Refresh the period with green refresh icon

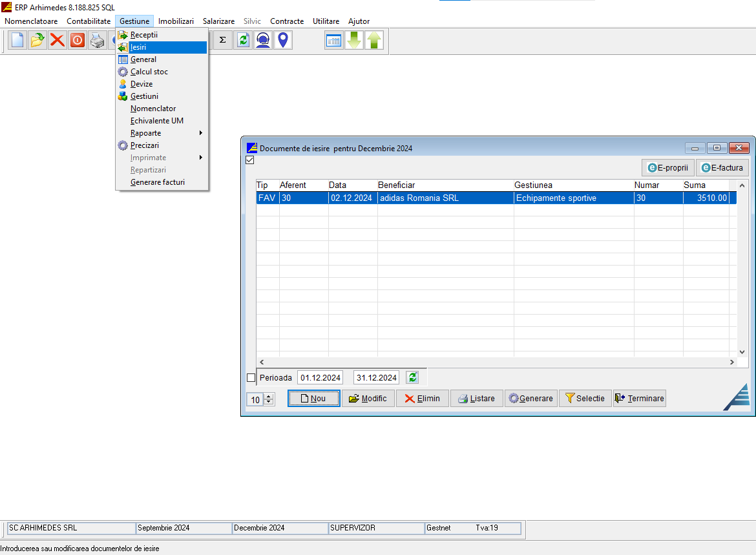pyautogui.click(x=412, y=377)
